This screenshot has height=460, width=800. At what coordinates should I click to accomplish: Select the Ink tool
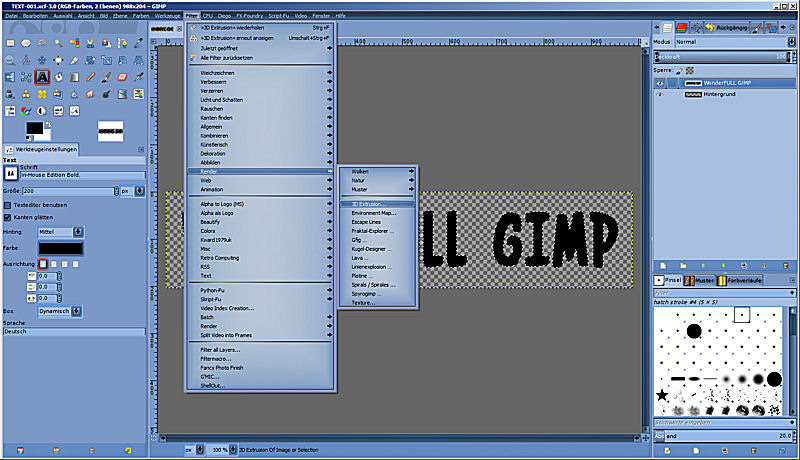10,94
